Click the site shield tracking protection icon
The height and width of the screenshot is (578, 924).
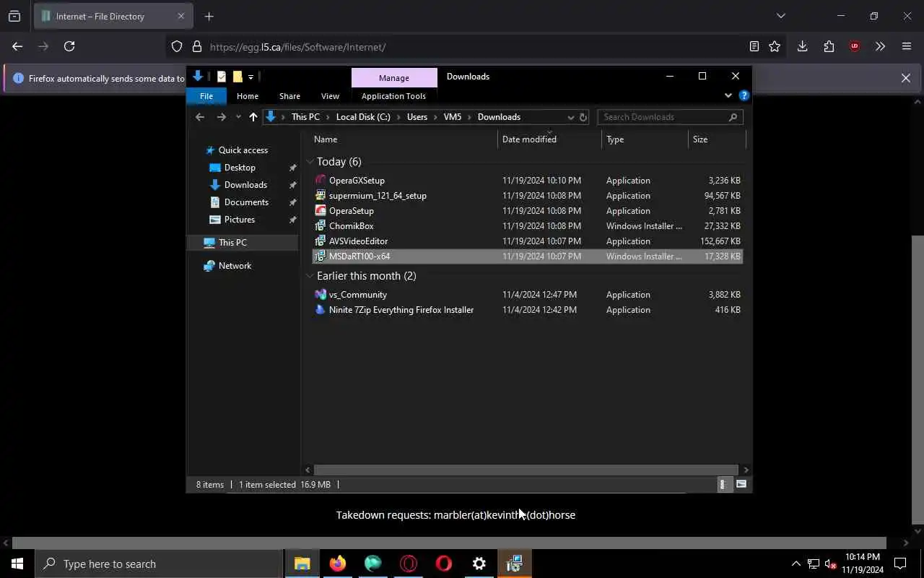(177, 47)
